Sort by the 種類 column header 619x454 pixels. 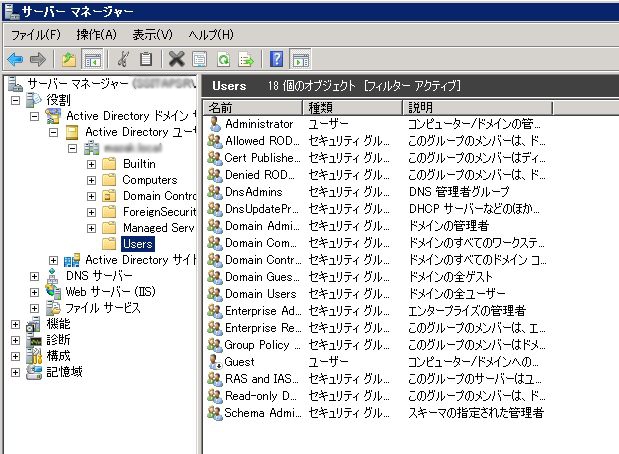(353, 107)
